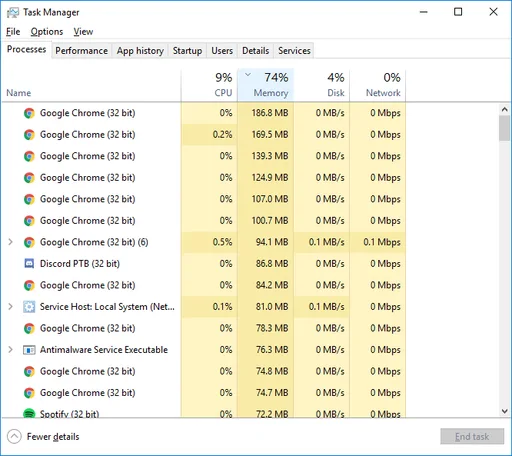
Task: Open the Startup tab
Action: point(187,51)
